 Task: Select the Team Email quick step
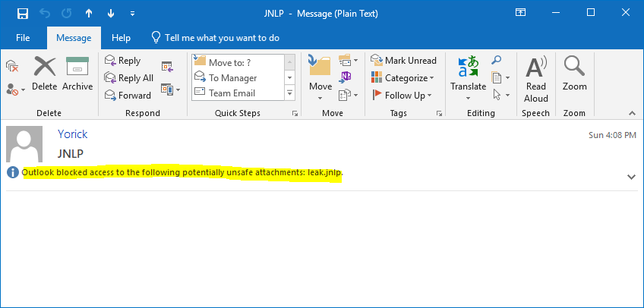point(238,93)
